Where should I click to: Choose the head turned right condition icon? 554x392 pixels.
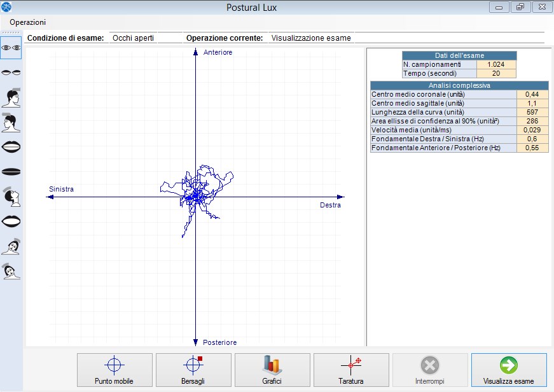pos(11,97)
